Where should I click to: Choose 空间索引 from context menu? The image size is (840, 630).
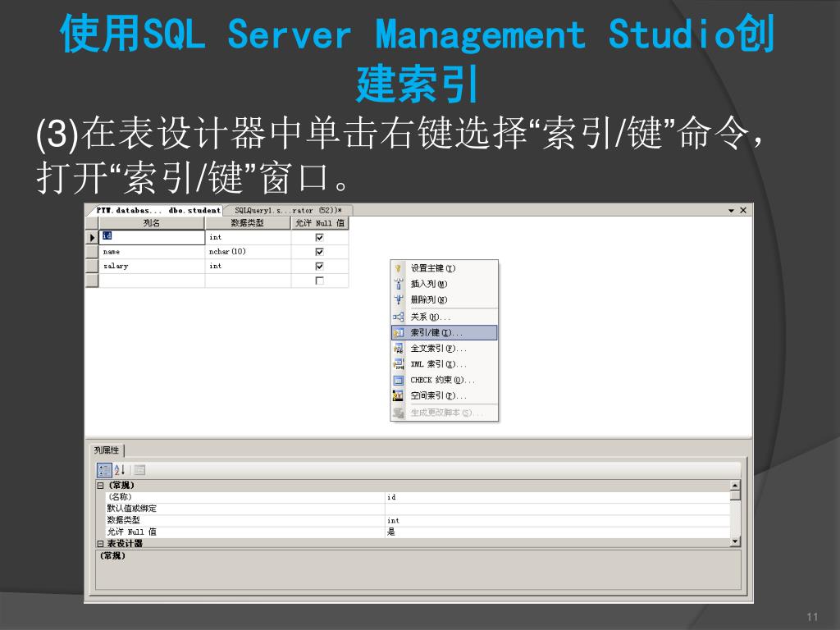(444, 396)
